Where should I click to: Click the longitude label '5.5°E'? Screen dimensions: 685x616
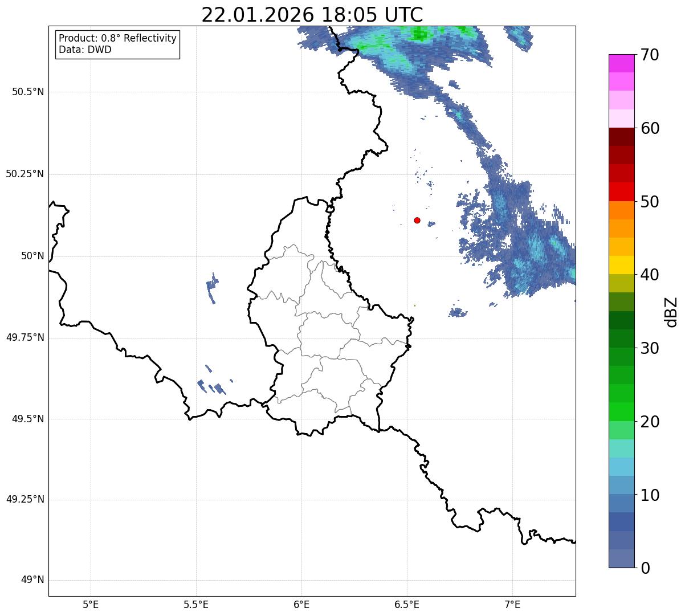click(196, 605)
